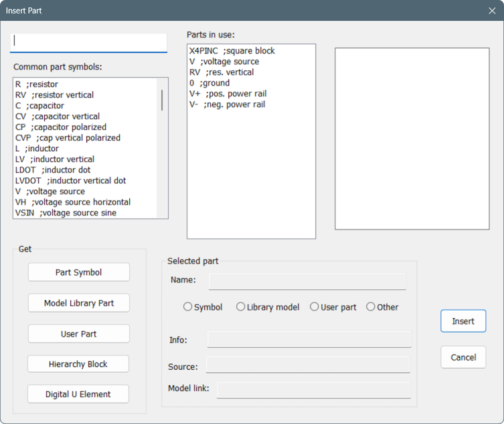This screenshot has width=504, height=424.
Task: Select CVP cap vertical polarized entry
Action: pos(86,138)
